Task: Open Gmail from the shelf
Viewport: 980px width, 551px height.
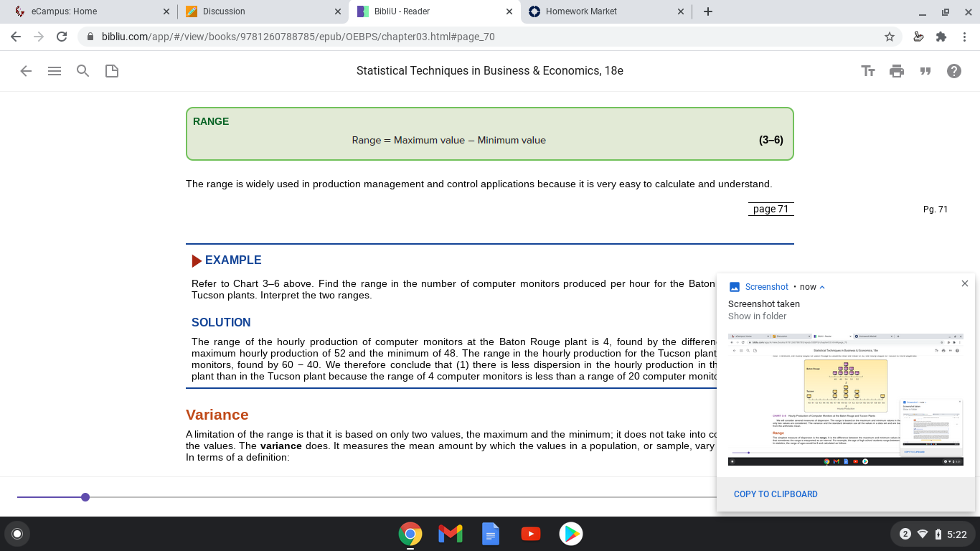Action: point(451,534)
